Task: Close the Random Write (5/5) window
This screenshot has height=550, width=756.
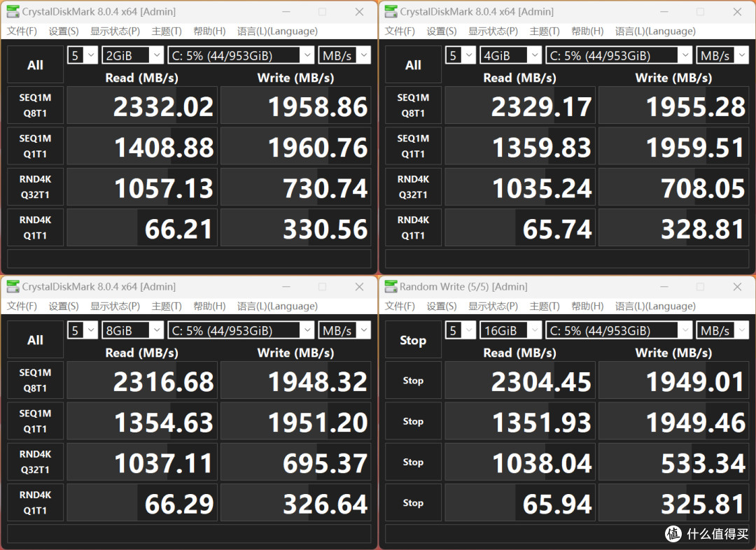Action: (737, 286)
